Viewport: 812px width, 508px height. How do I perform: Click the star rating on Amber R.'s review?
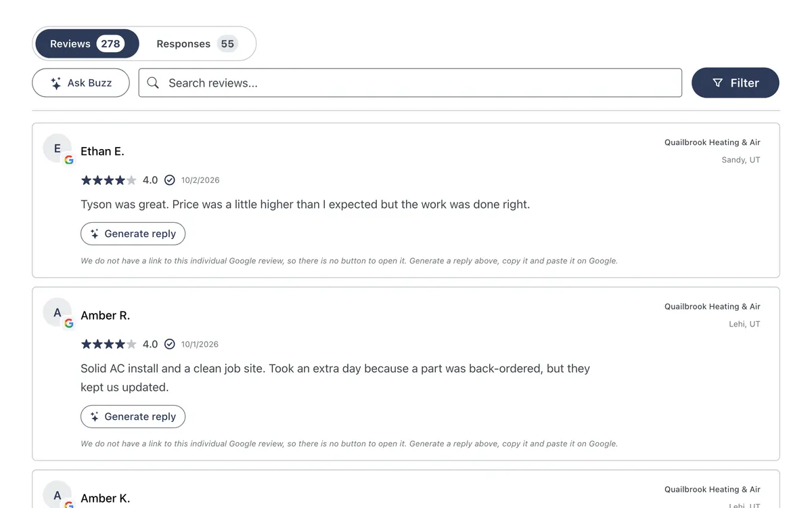tap(108, 344)
